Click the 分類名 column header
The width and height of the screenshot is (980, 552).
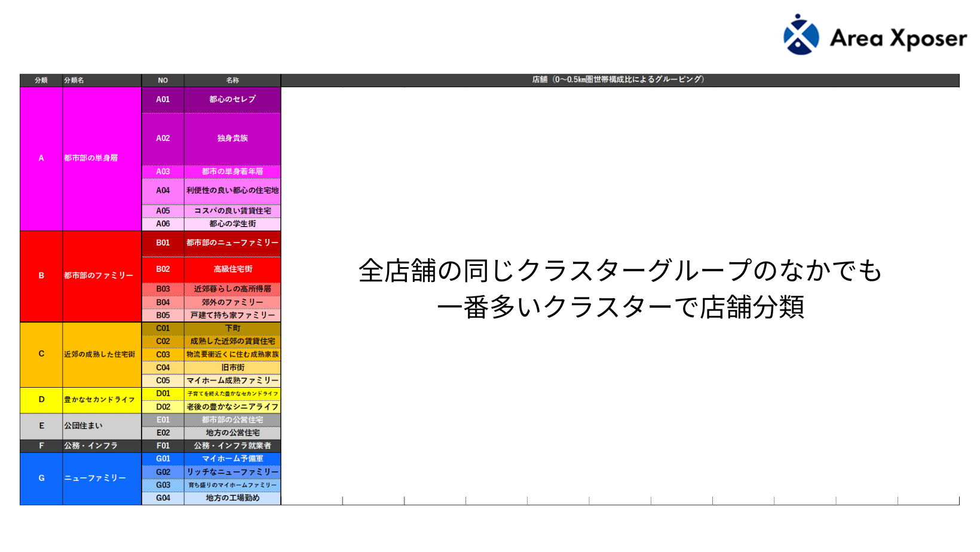click(x=100, y=80)
